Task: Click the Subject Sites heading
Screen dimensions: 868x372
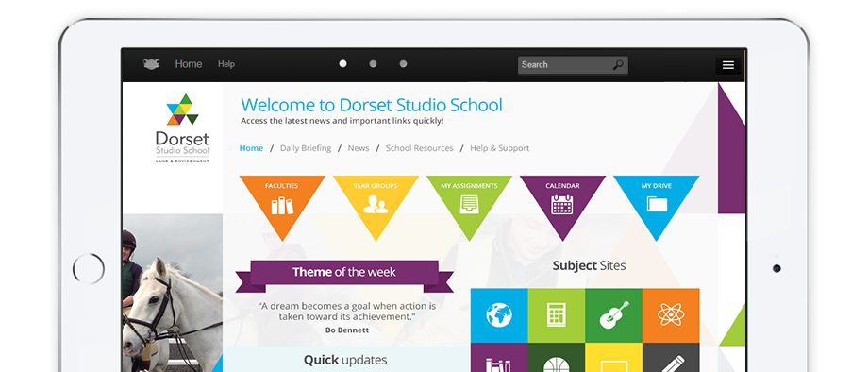Action: [x=589, y=265]
